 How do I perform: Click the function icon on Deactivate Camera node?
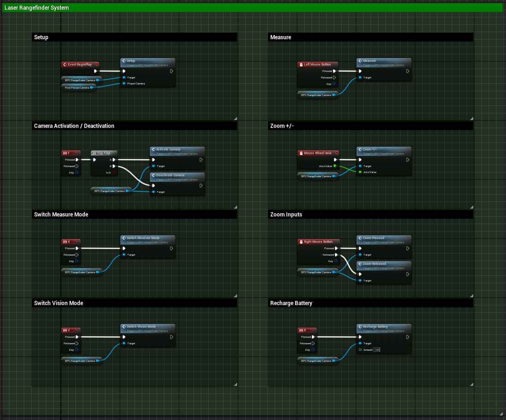(154, 175)
